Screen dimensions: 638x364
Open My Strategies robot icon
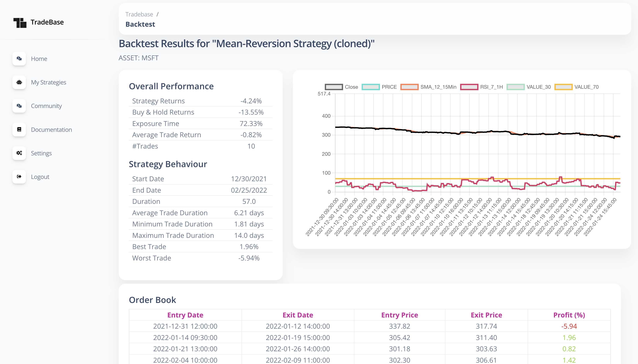(x=19, y=82)
